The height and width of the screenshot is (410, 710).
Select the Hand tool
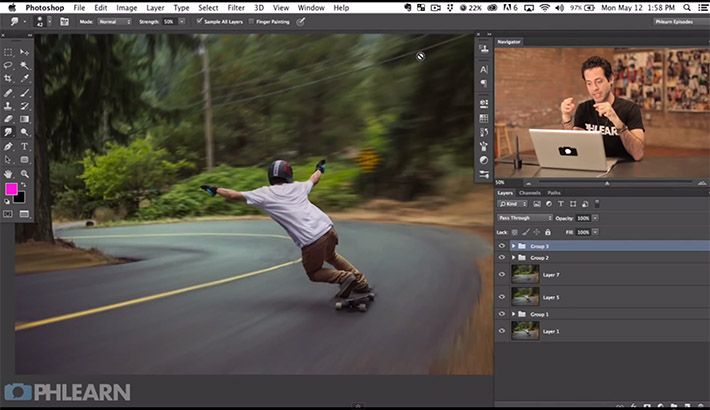tap(8, 174)
